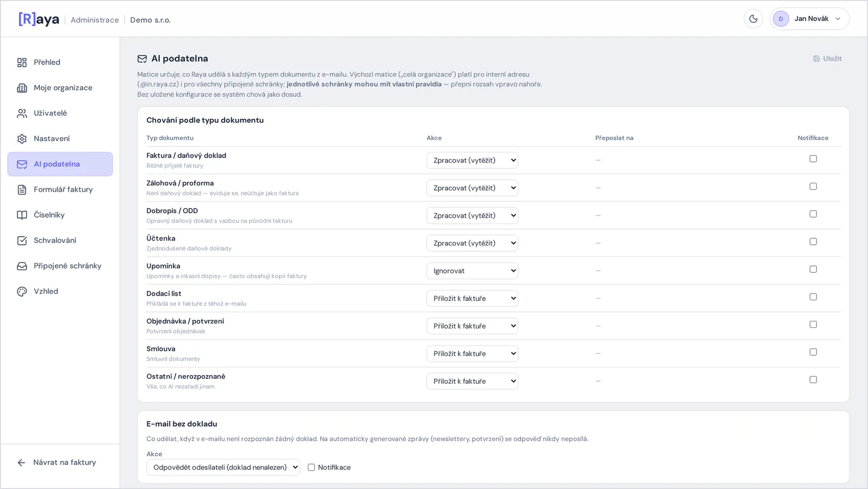This screenshot has width=868, height=489.
Task: Open Jan Novák user menu
Action: [x=809, y=19]
